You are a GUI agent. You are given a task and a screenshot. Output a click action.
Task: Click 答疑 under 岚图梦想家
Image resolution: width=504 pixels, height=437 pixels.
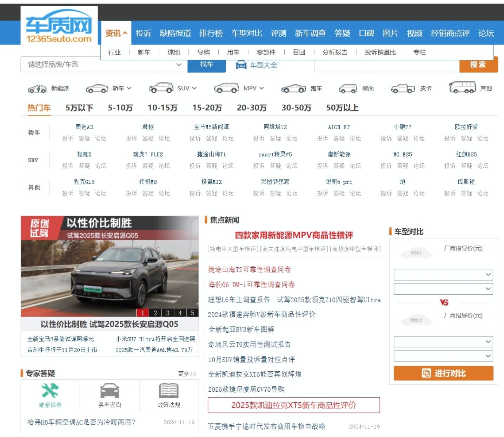click(x=275, y=193)
